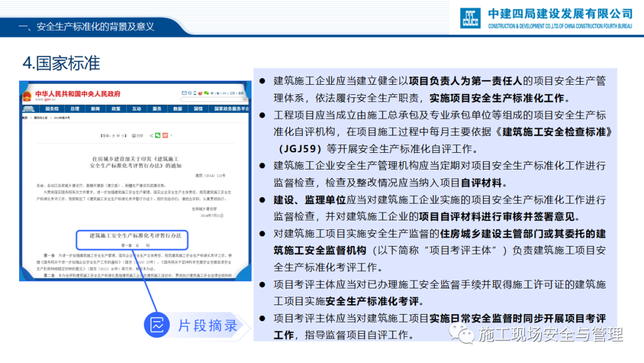The width and height of the screenshot is (644, 363).
Task: Click the green WeChat icon in gov.cn header
Action: pyautogui.click(x=206, y=93)
